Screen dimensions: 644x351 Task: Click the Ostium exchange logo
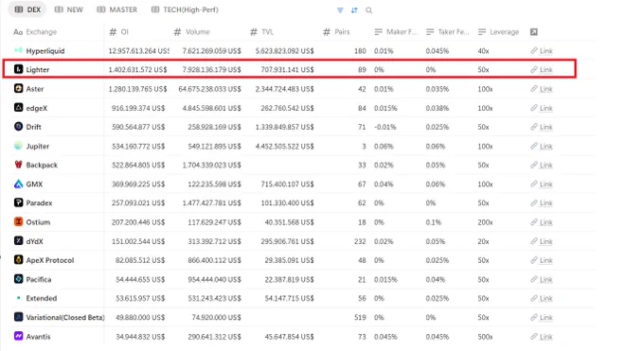click(x=19, y=221)
